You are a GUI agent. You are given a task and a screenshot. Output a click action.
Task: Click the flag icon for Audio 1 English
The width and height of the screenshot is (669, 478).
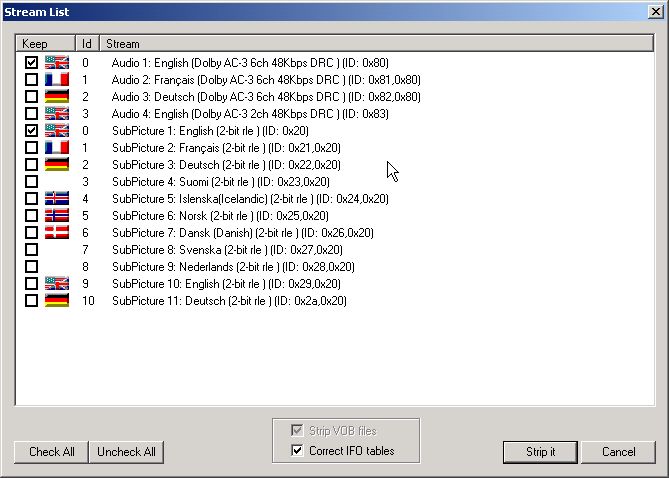tap(57, 62)
